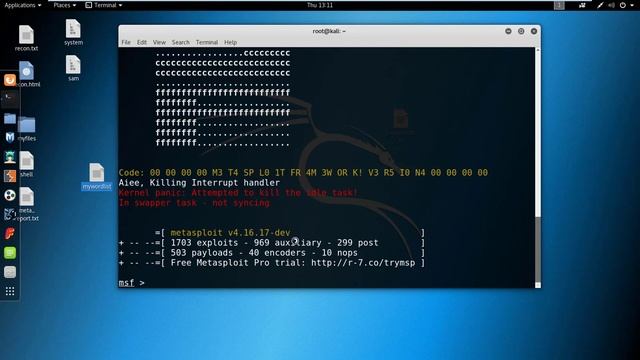Open the File menu in terminal window
The image size is (640, 360).
click(x=126, y=42)
